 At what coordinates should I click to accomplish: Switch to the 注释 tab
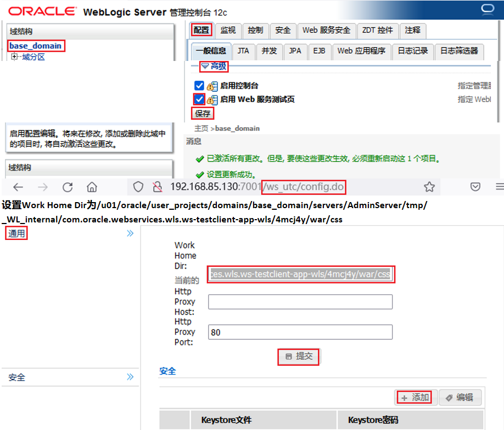(x=413, y=30)
